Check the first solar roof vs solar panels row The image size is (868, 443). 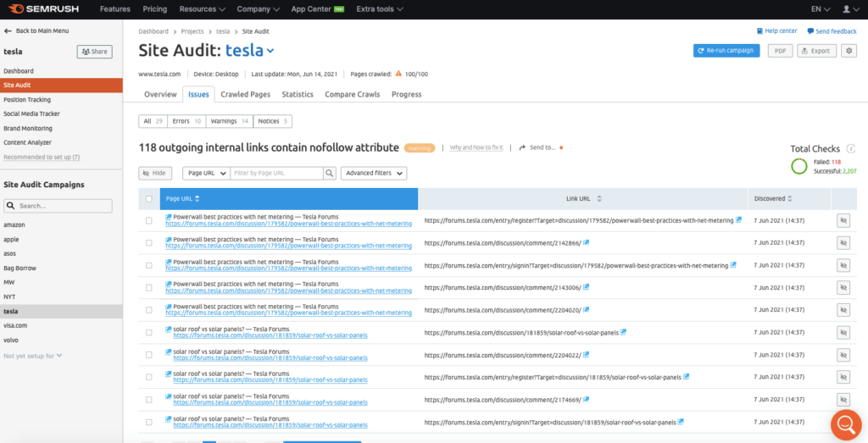(x=149, y=332)
